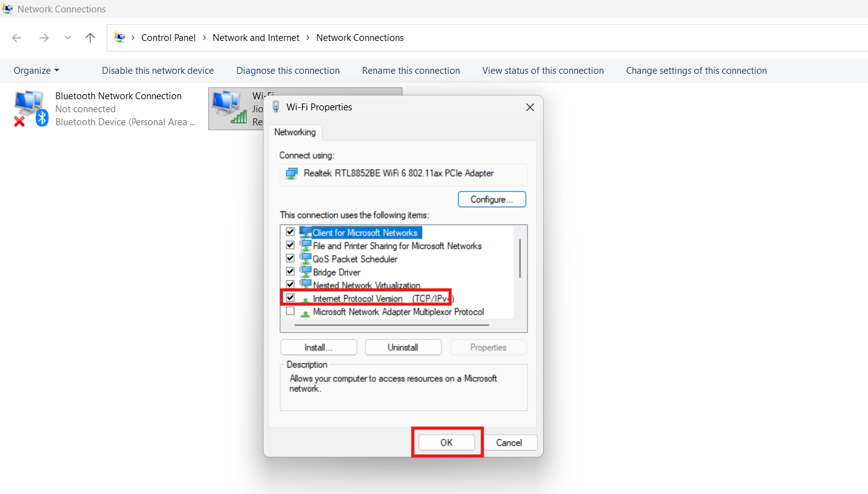Select QoS Packet Scheduler item text
This screenshot has width=868, height=494.
pyautogui.click(x=355, y=259)
